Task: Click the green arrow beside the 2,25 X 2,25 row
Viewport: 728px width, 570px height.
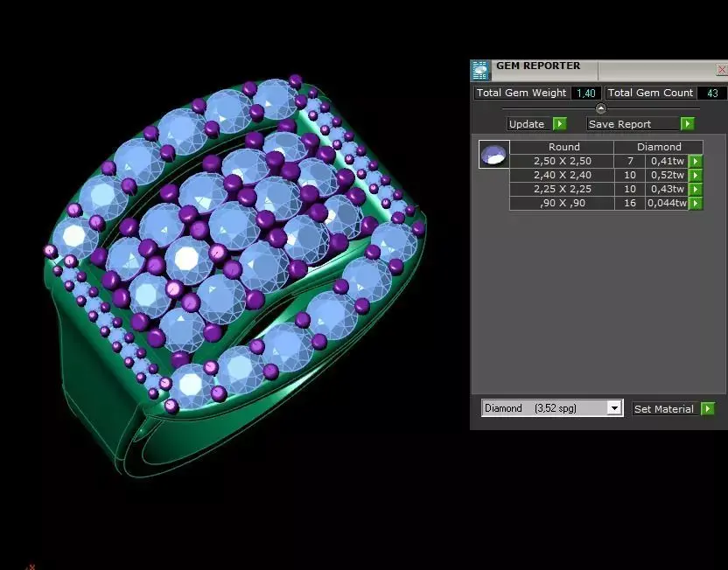Action: pyautogui.click(x=694, y=189)
